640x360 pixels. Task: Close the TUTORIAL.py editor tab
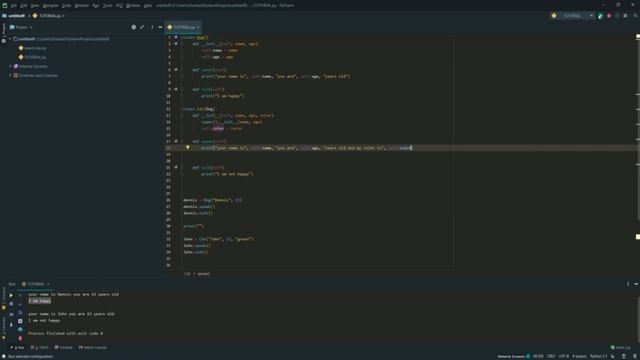point(198,27)
